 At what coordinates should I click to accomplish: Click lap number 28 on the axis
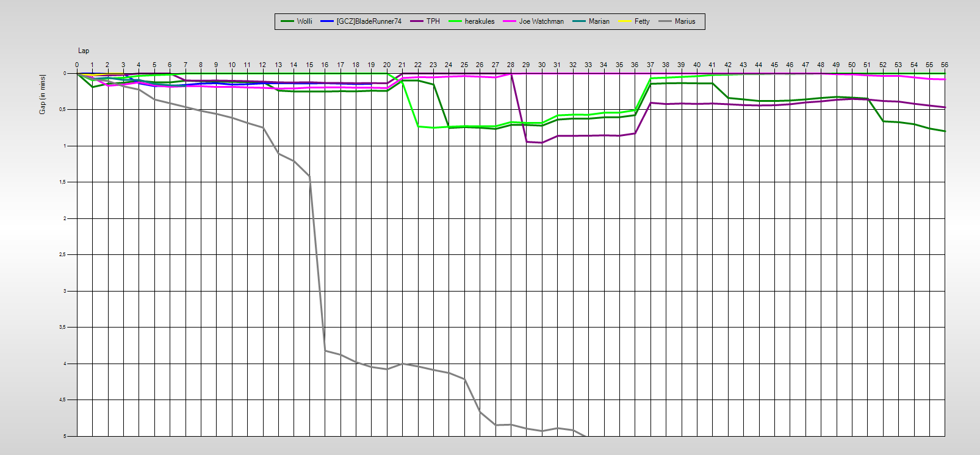tap(511, 65)
